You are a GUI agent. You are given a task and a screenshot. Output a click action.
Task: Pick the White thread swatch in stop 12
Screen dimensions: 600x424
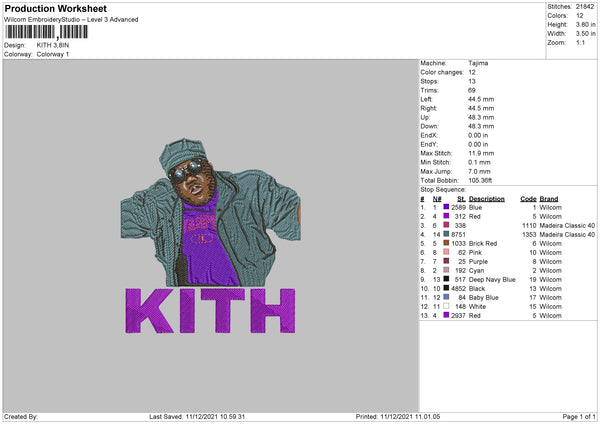(446, 306)
